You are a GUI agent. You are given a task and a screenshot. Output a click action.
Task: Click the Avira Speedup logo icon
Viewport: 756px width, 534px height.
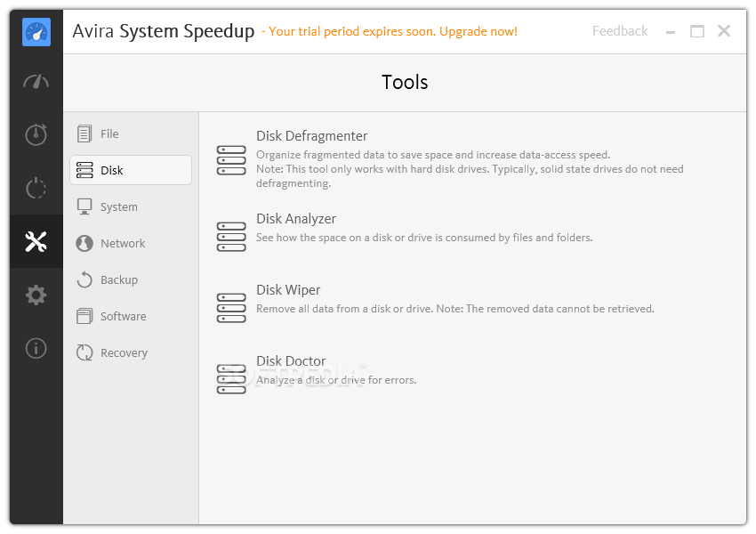pos(36,32)
